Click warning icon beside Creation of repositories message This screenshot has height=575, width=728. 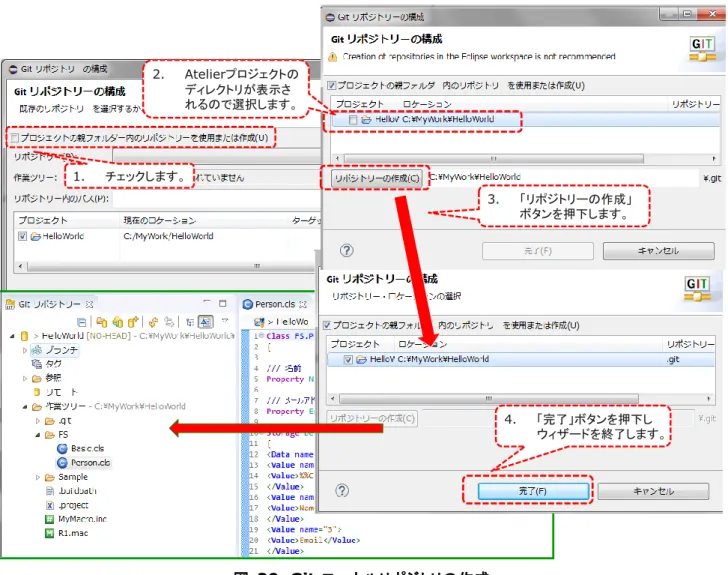pyautogui.click(x=333, y=57)
